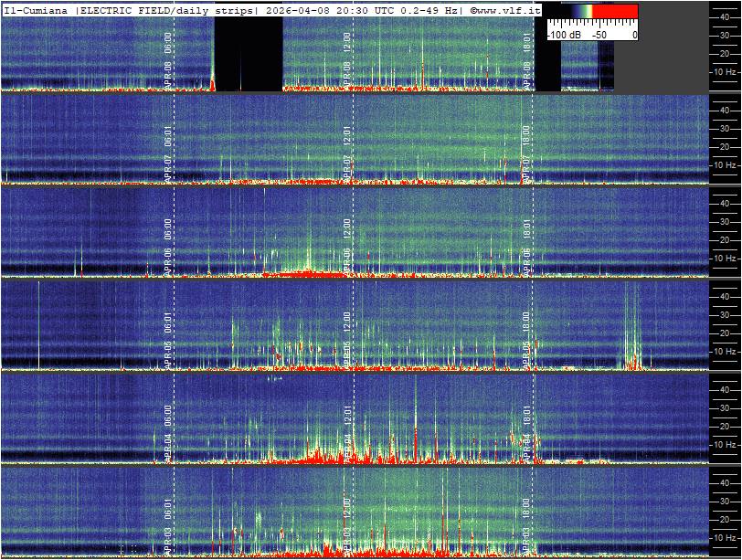Click the -100 dB label on color legend

coord(565,34)
